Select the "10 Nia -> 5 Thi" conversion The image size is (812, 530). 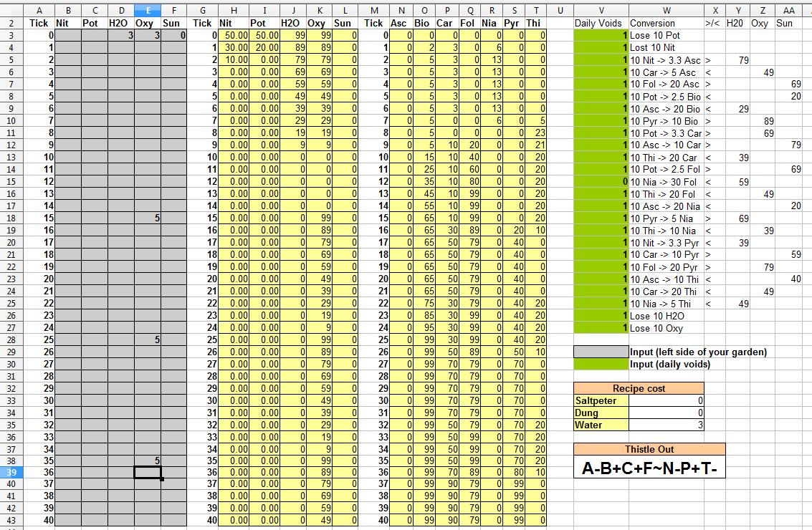point(667,304)
